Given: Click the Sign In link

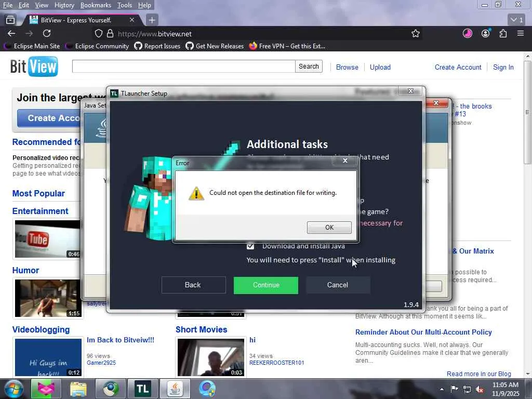Looking at the screenshot, I should point(503,67).
